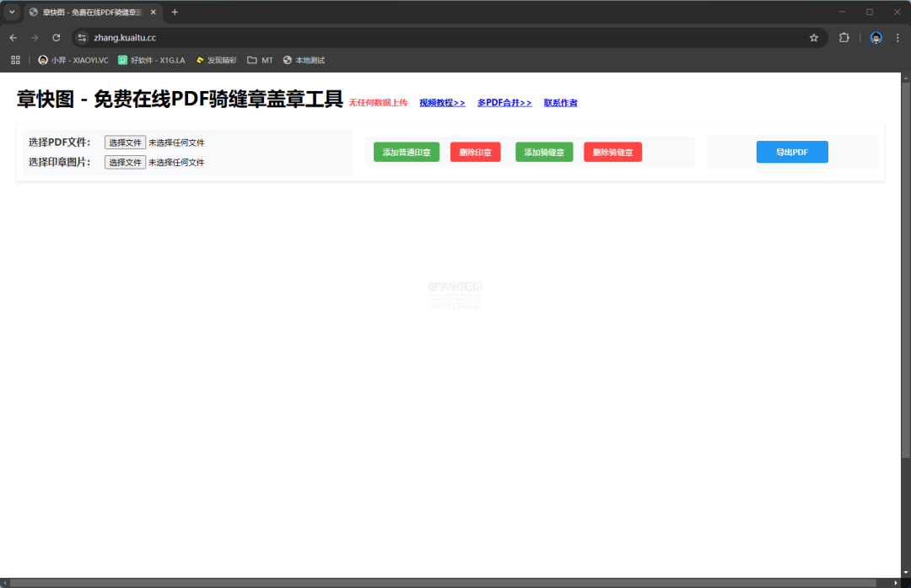
Task: Open a new browser tab
Action: point(175,12)
